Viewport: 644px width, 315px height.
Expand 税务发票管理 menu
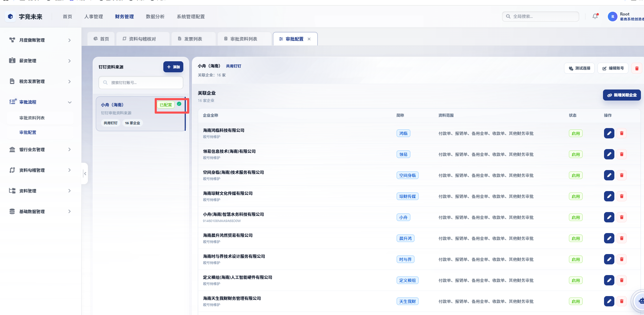(41, 82)
